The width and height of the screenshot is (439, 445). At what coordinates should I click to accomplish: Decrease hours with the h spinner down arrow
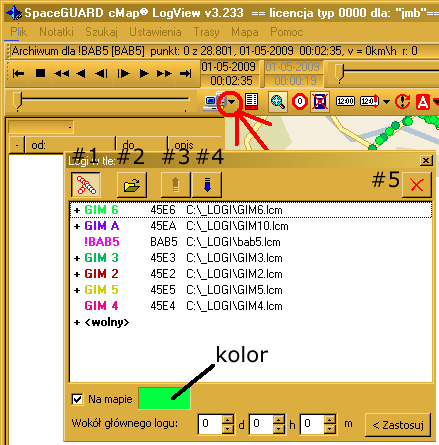pos(279,429)
